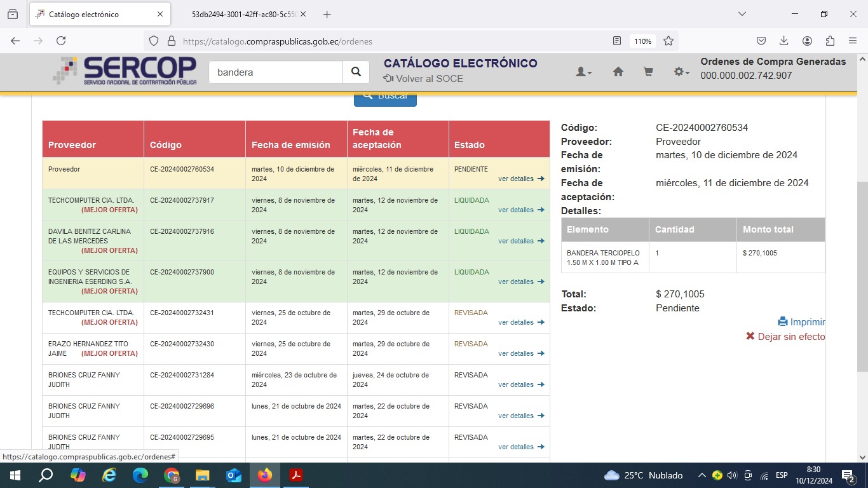Open the settings gear dropdown in header
The image size is (868, 488).
[x=681, y=72]
